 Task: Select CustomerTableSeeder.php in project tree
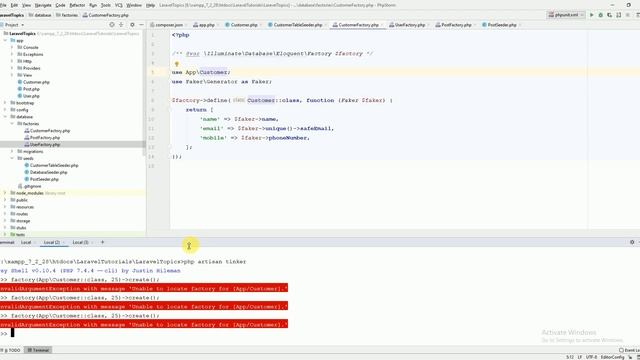pyautogui.click(x=51, y=165)
